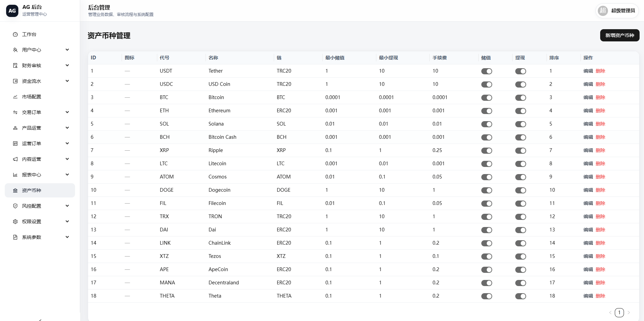Click page 1 in pagination
The image size is (644, 321).
point(619,313)
